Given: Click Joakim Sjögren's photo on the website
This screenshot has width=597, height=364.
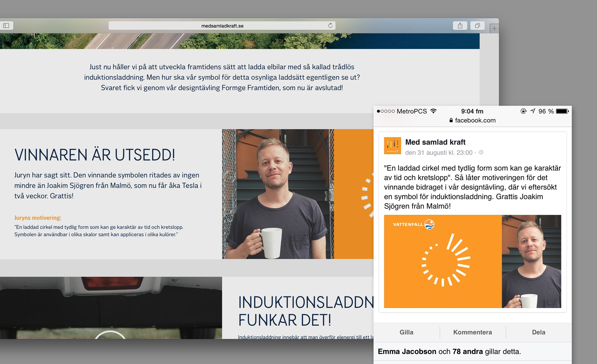Looking at the screenshot, I should click(x=278, y=194).
